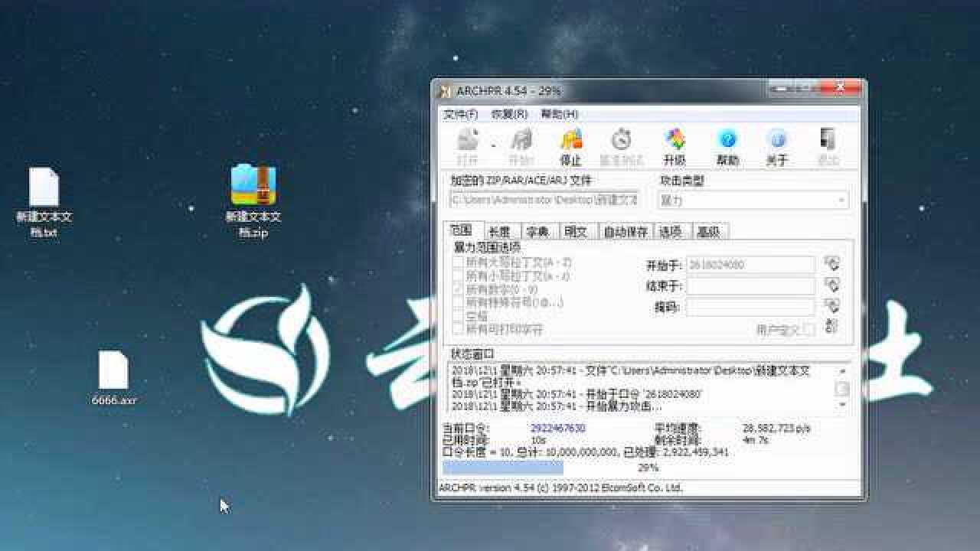This screenshot has width=980, height=551.
Task: Switch to the 明文 tab
Action: tap(576, 232)
